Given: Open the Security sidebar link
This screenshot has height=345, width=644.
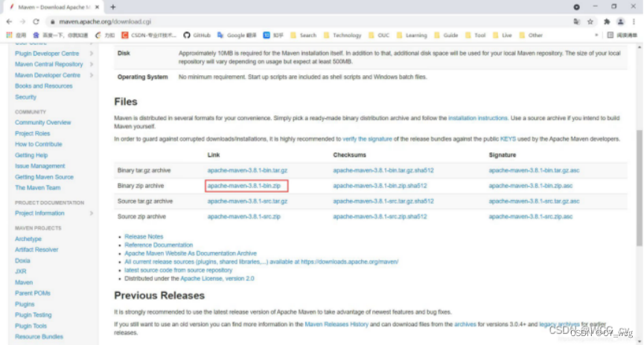Looking at the screenshot, I should point(25,97).
